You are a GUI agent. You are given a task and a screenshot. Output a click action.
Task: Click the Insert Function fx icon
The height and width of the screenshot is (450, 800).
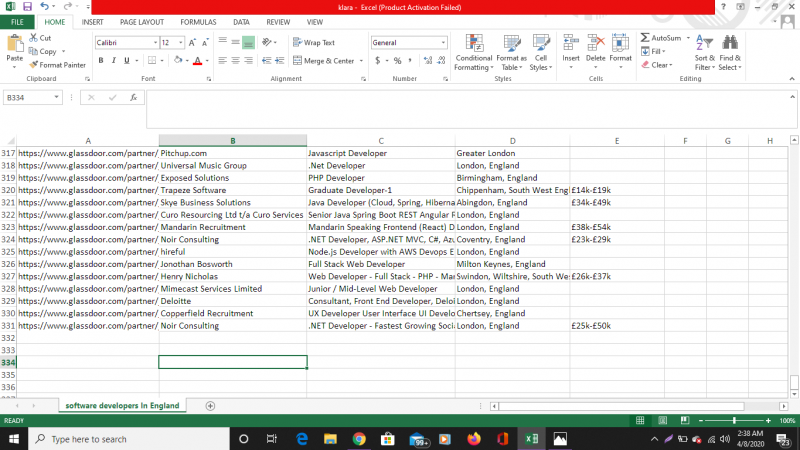[133, 97]
